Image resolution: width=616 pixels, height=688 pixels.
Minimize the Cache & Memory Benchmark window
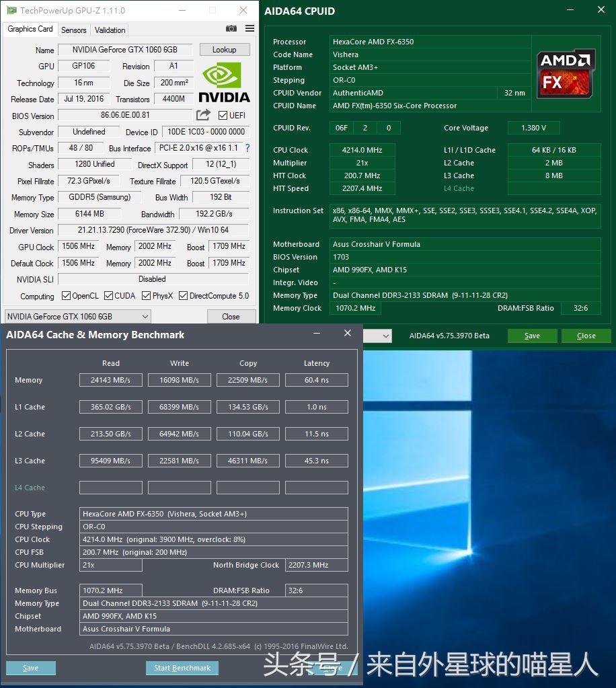316,334
